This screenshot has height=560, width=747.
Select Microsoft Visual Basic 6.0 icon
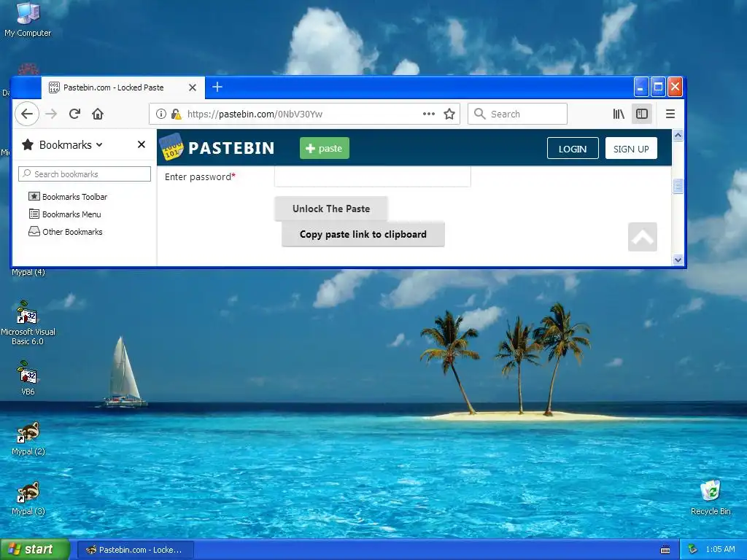28,323
